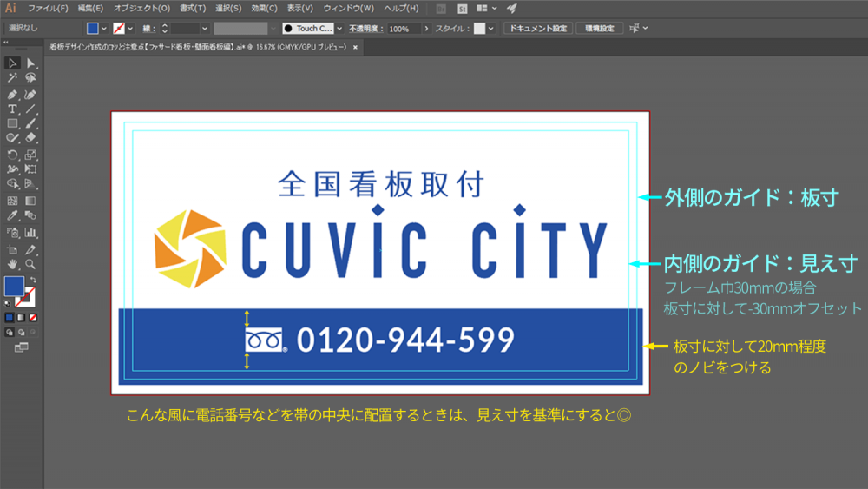Select the Symbol Sprayer tool
Screen dimensions: 868x489
click(x=12, y=233)
